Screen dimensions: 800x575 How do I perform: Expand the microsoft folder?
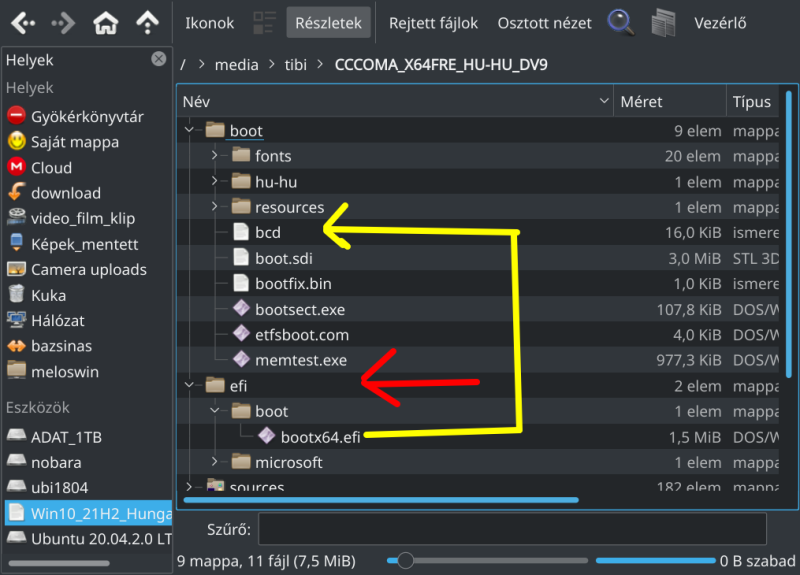[214, 462]
